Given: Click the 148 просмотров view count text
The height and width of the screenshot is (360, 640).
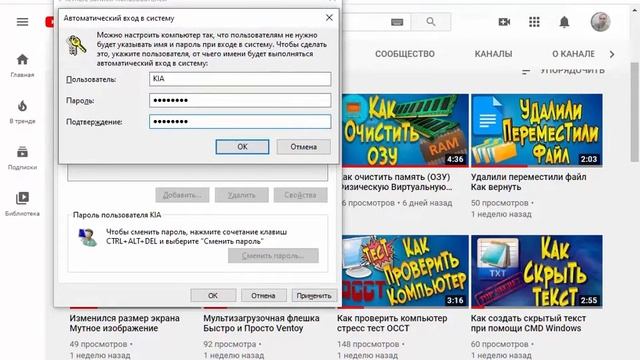Looking at the screenshot, I should coord(368,344).
